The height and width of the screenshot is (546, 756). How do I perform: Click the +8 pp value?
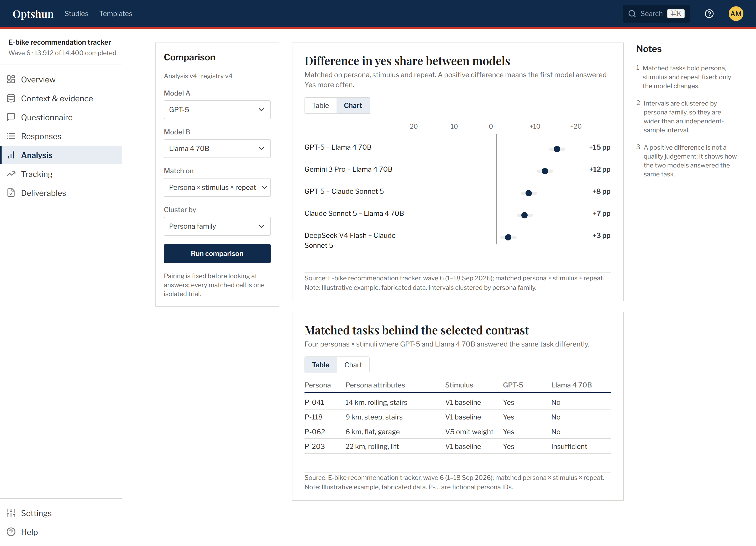pos(601,191)
